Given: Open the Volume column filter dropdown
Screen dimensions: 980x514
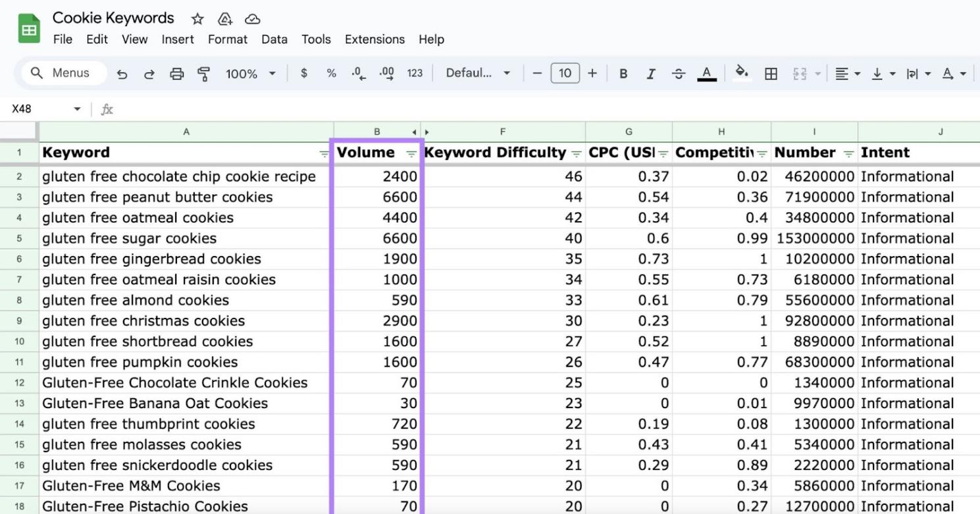Looking at the screenshot, I should pos(411,153).
